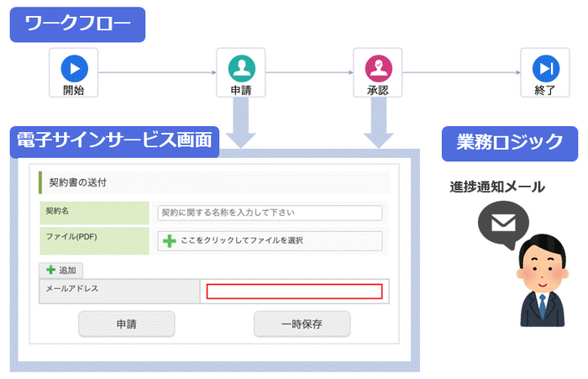Click the businessman illustration
The height and width of the screenshot is (379, 588).
point(543,281)
